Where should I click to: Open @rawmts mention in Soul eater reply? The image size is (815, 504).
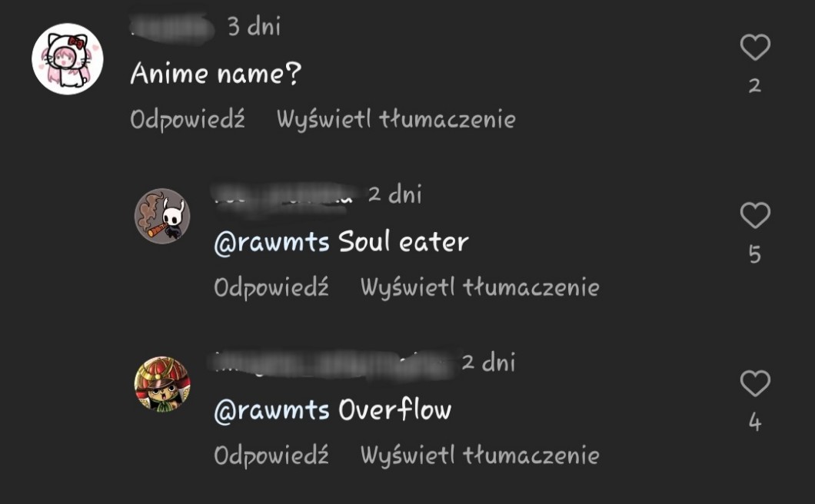coord(272,242)
